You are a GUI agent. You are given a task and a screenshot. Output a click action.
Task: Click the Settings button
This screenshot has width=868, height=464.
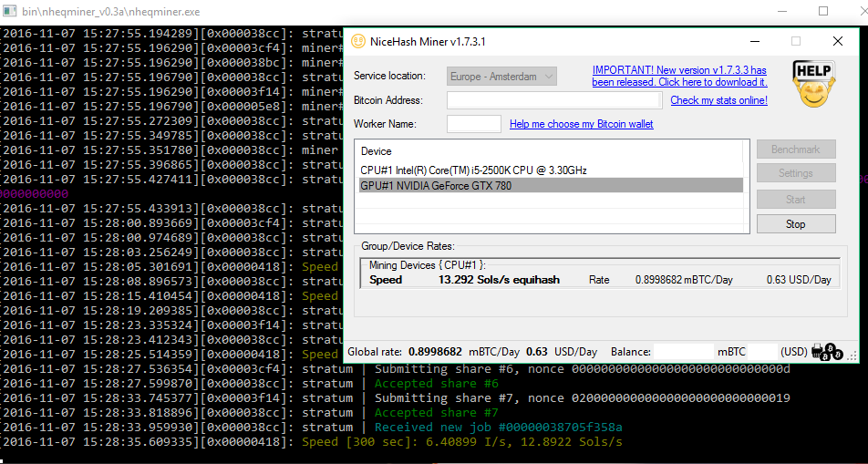pos(795,173)
